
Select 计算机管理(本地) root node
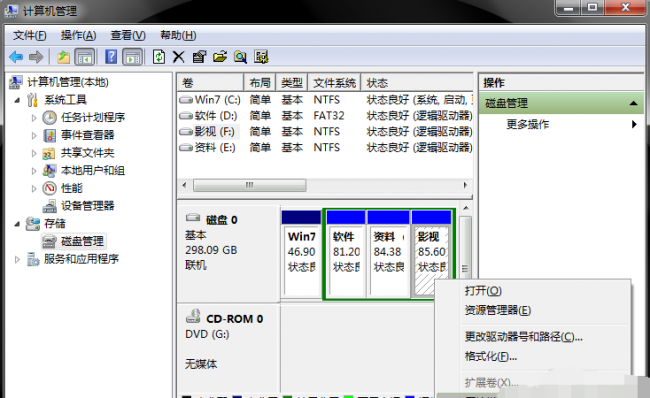[x=68, y=82]
